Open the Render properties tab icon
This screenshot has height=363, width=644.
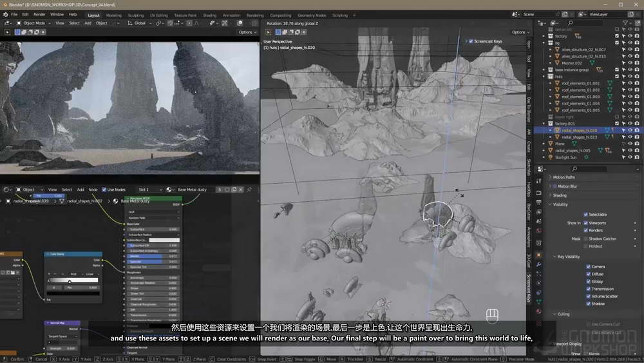point(539,193)
